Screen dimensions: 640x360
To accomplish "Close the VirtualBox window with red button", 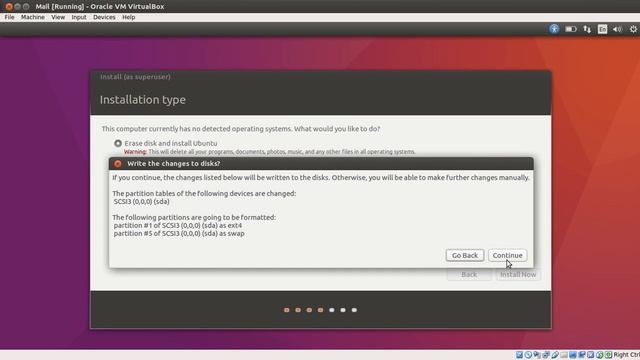I will (9, 7).
